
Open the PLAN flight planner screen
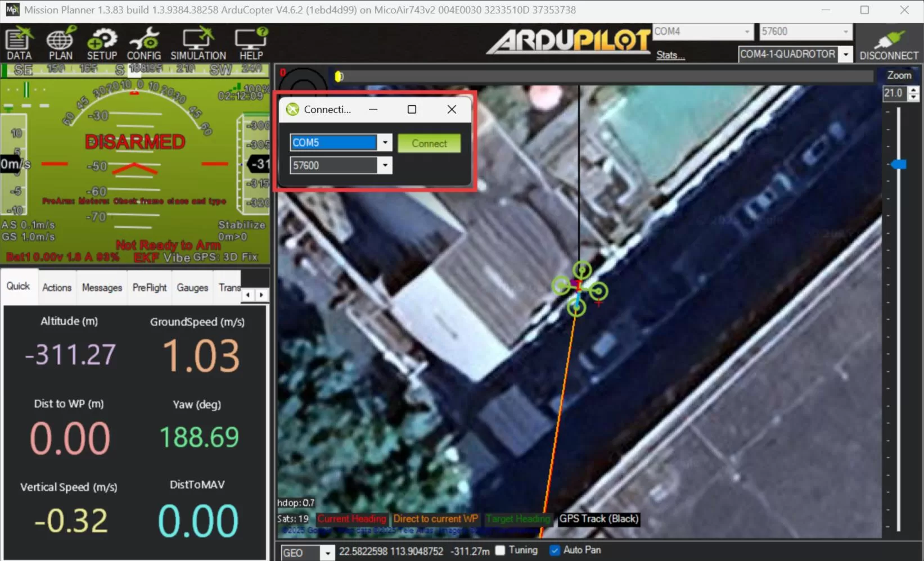point(60,43)
